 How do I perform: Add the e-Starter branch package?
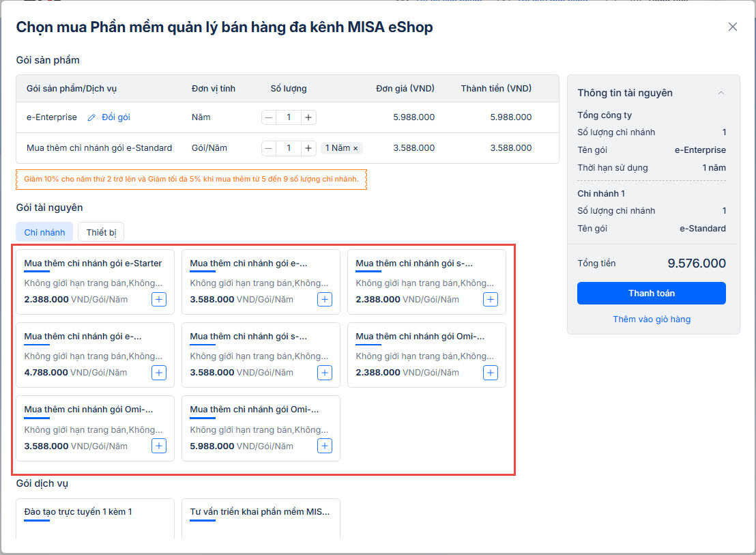158,299
